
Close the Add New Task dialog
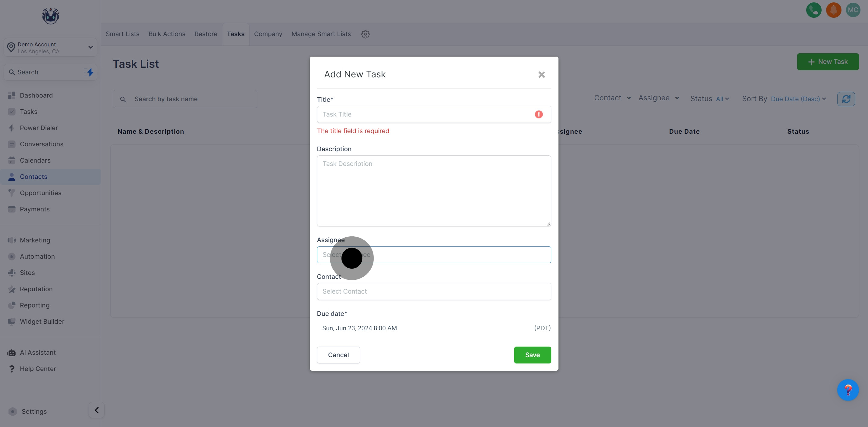click(x=541, y=74)
